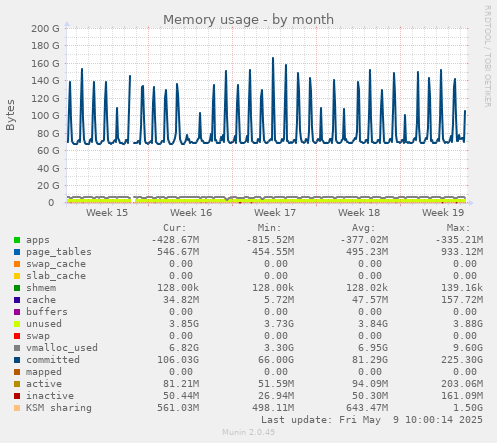Viewport: 497px width, 443px height.
Task: Click the gray vmalloc_used legend swatch
Action: coord(17,348)
